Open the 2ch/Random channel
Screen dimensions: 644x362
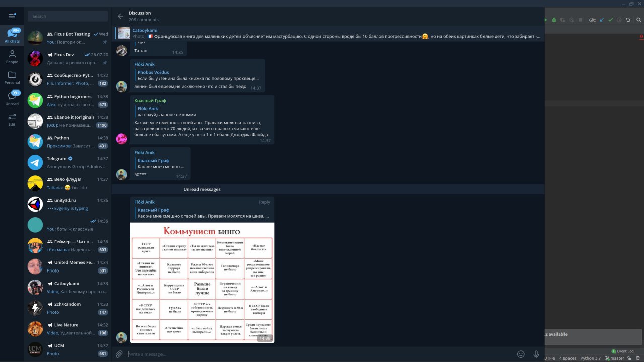[68, 308]
